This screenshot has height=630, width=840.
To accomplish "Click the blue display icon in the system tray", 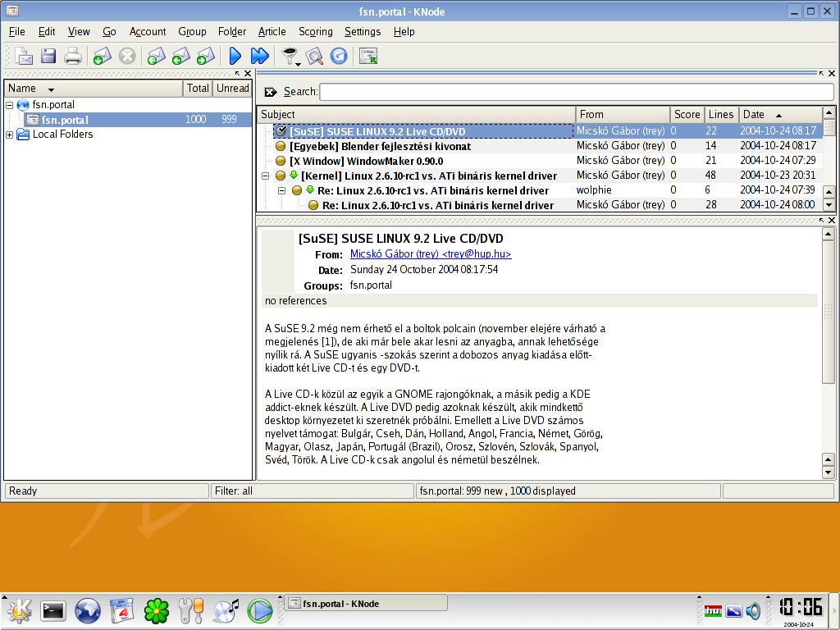I will [x=733, y=610].
